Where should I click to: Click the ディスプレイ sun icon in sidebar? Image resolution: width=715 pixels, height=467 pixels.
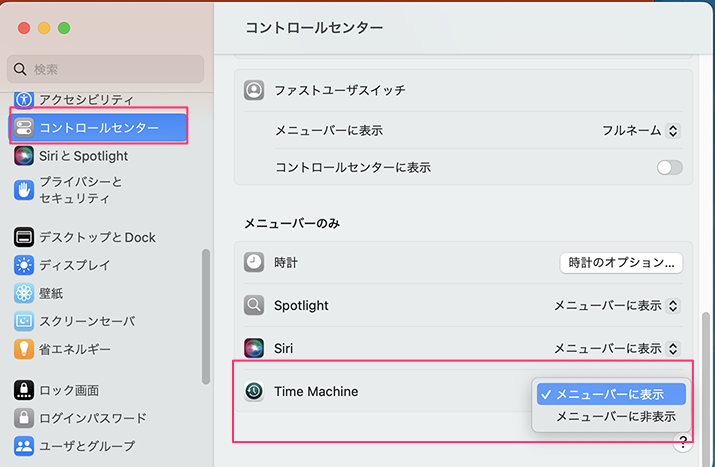coord(24,265)
